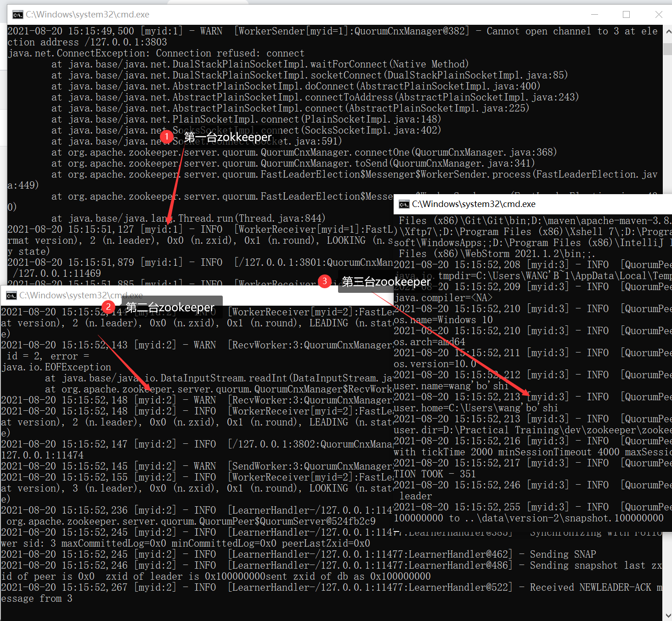
Task: Click 'os.name=Windows 10' in third window
Action: click(443, 320)
